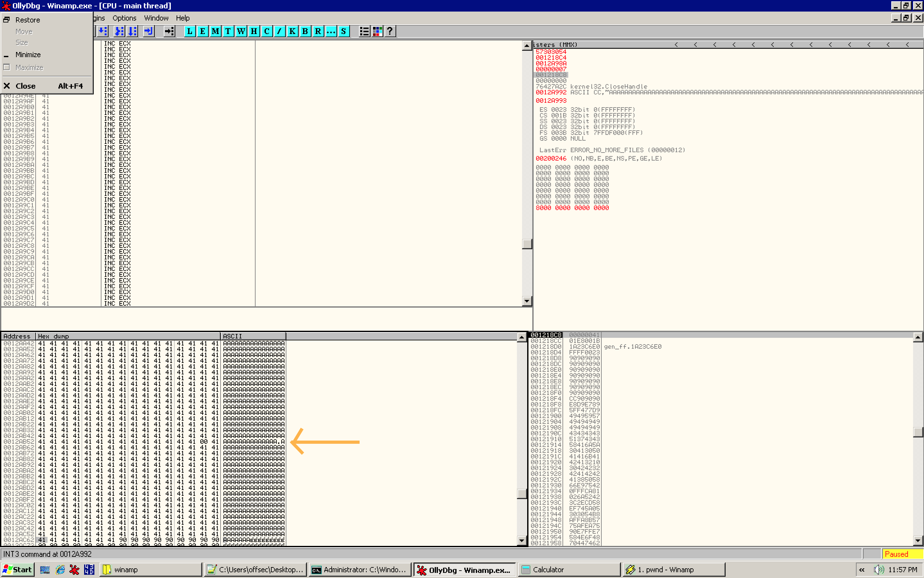Open Memory map with M button
Screen dimensions: 924x578
pyautogui.click(x=215, y=31)
